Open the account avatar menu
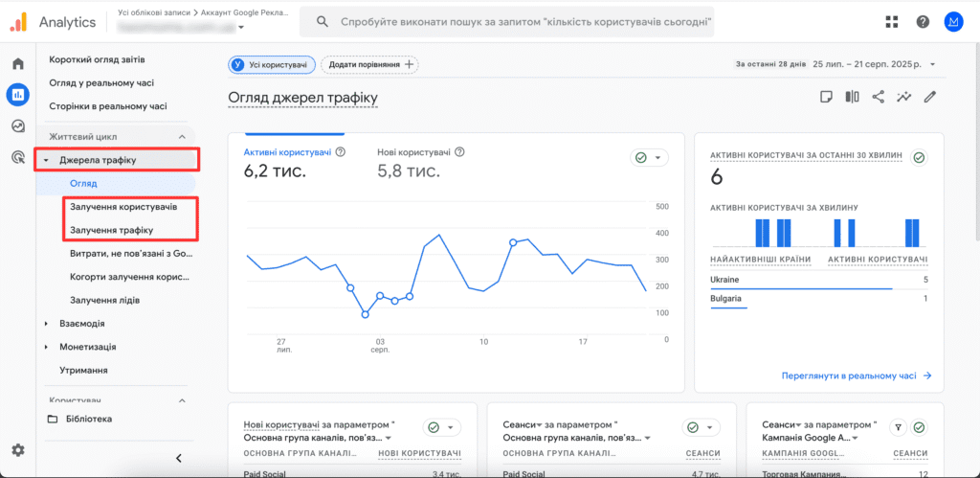This screenshot has width=980, height=478. [954, 22]
